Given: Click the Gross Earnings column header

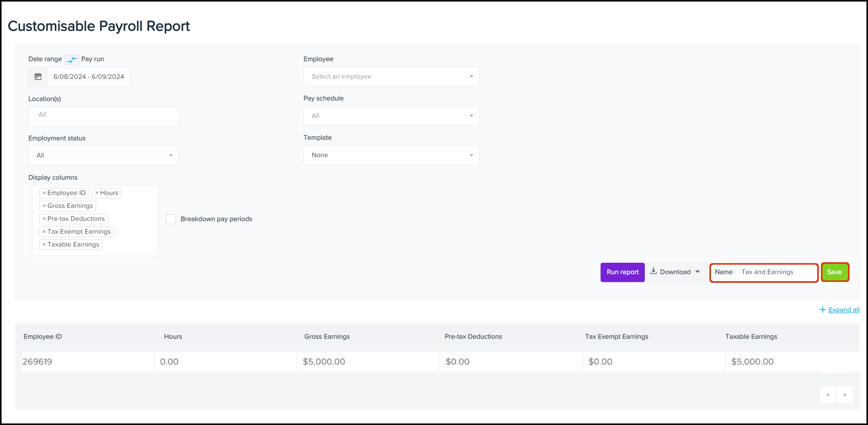Looking at the screenshot, I should tap(327, 337).
